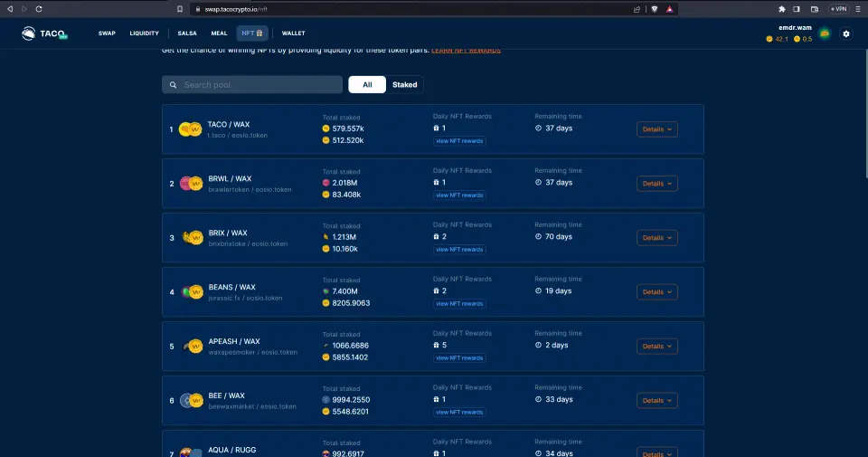The width and height of the screenshot is (868, 457).
Task: Click the BRWL / WAX pair token icons
Action: tap(191, 184)
